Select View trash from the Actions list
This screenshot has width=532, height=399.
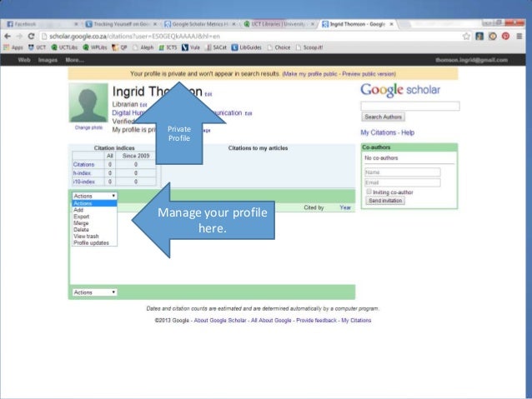[94, 237]
